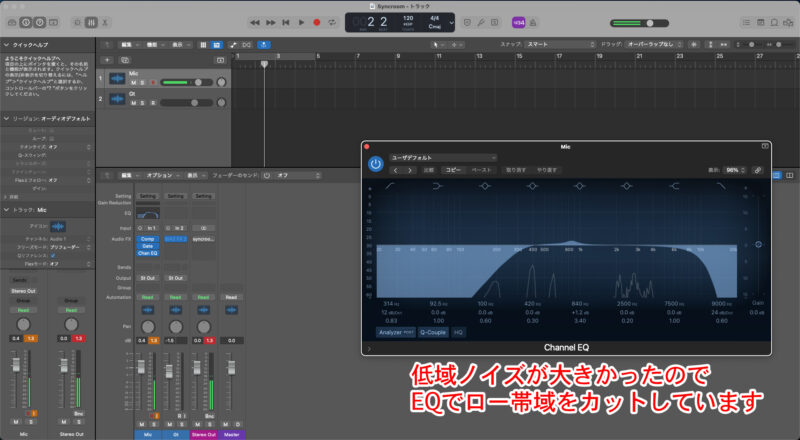Toggle Cycle mode in the transport
This screenshot has width=800, height=440.
(332, 22)
